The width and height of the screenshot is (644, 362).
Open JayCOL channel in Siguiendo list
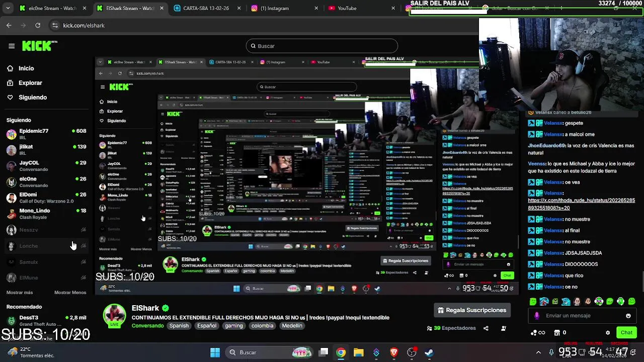click(x=46, y=166)
